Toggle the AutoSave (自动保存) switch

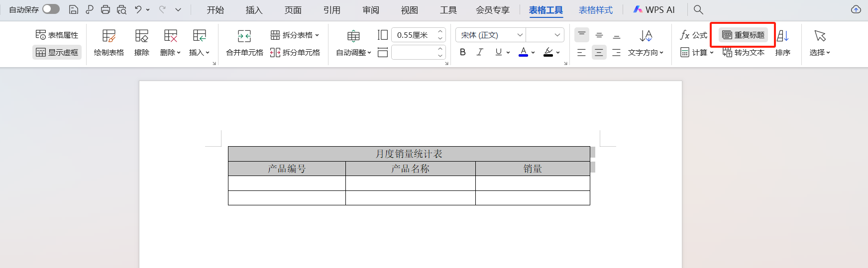click(x=51, y=9)
